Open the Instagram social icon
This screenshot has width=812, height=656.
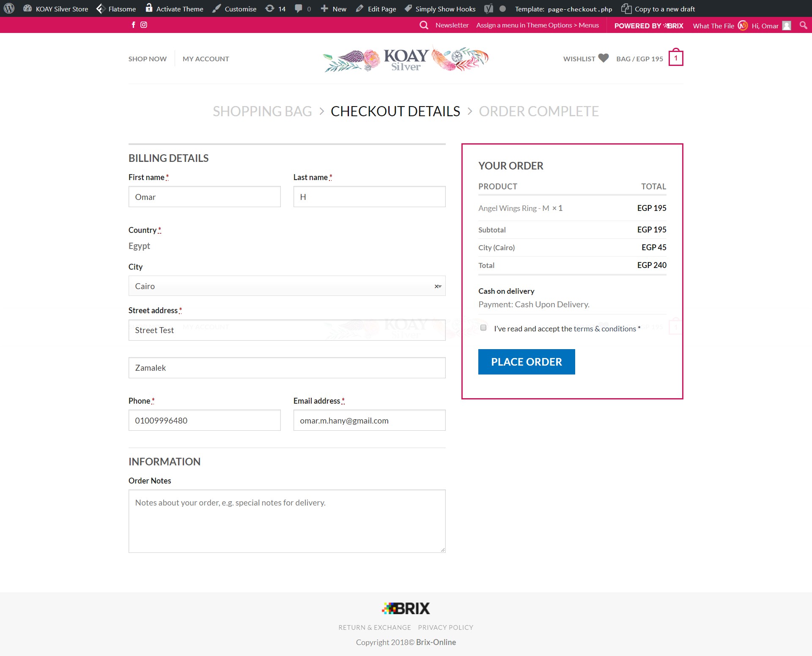pyautogui.click(x=144, y=25)
